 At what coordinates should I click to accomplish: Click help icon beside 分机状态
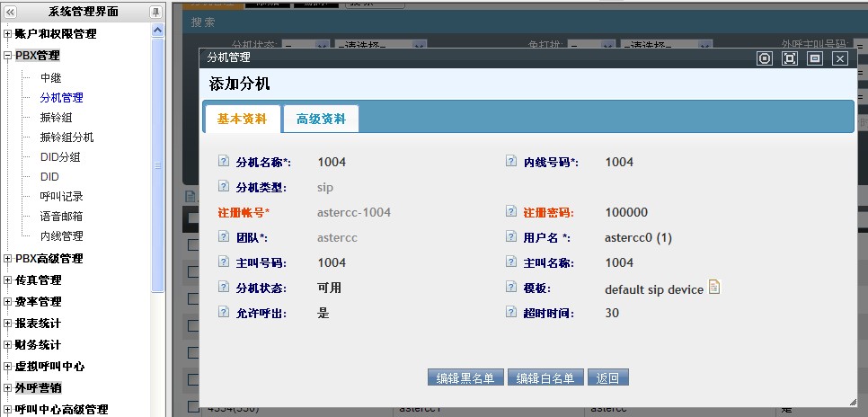224,288
